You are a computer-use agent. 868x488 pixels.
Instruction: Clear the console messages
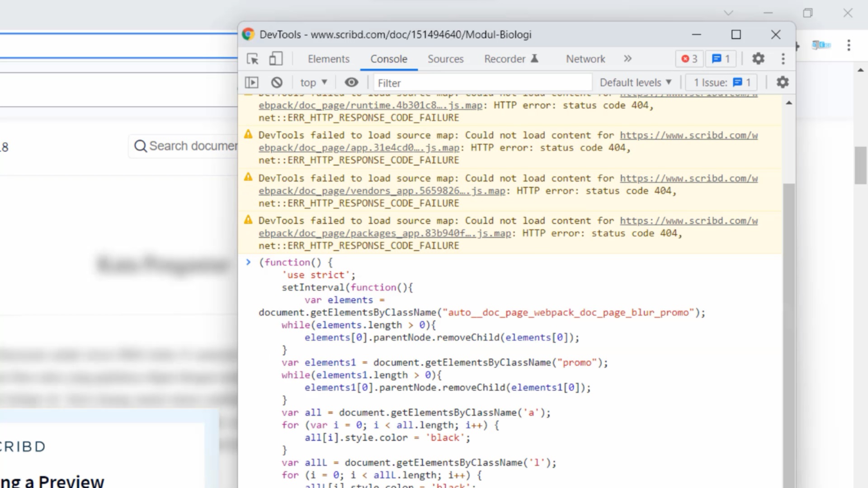(x=277, y=82)
